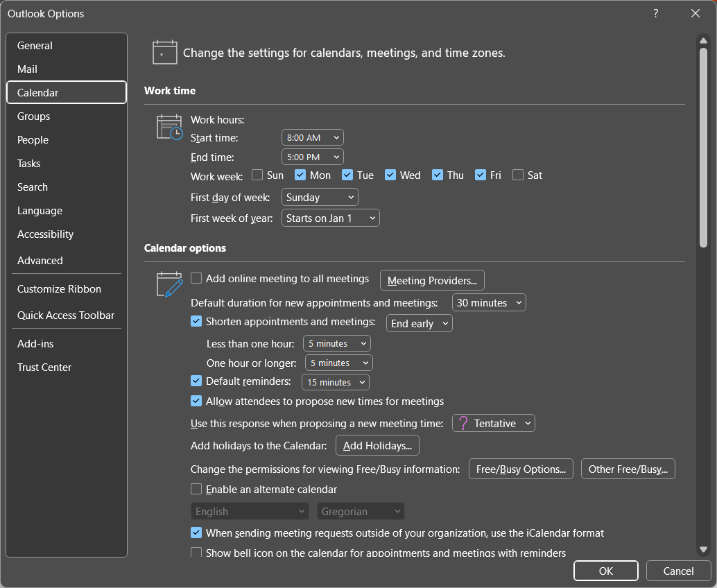
Task: Click the scrollbar down arrow
Action: pos(703,549)
